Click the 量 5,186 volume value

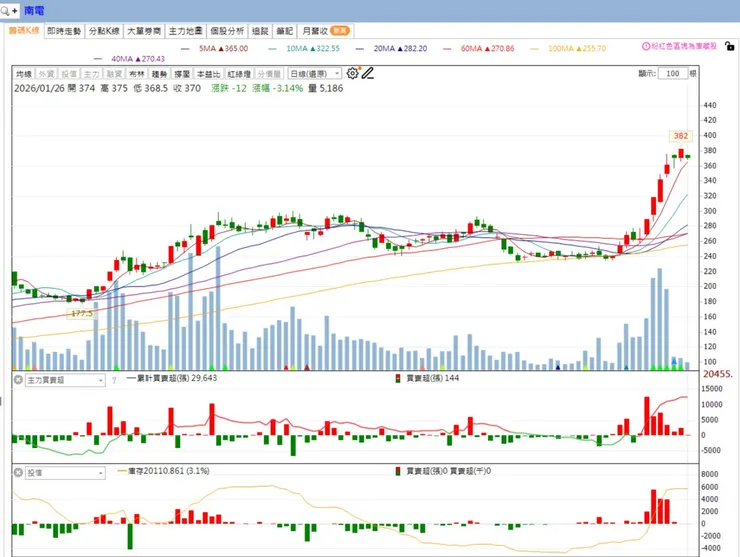(326, 88)
